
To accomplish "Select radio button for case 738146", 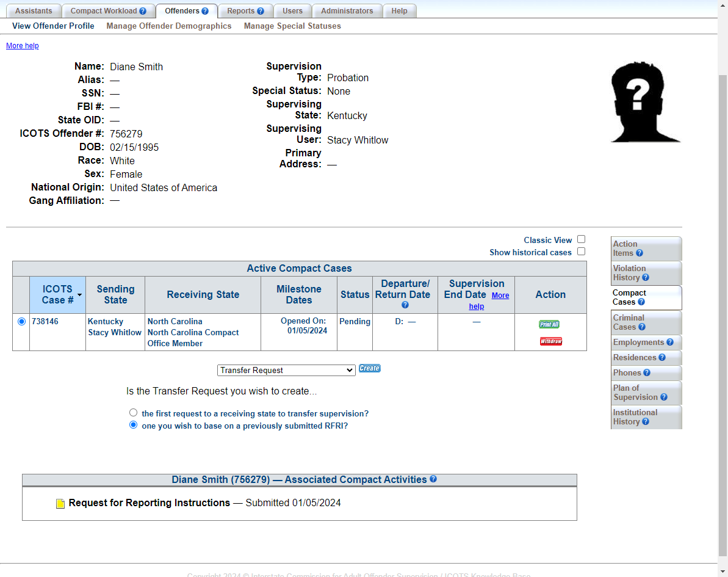I will click(x=21, y=322).
